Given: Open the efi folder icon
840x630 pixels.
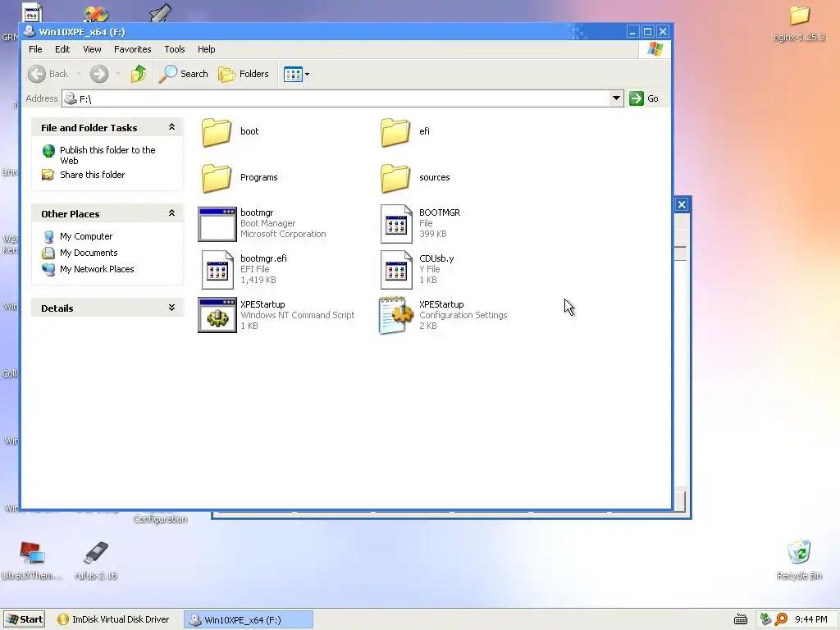Looking at the screenshot, I should click(x=395, y=132).
